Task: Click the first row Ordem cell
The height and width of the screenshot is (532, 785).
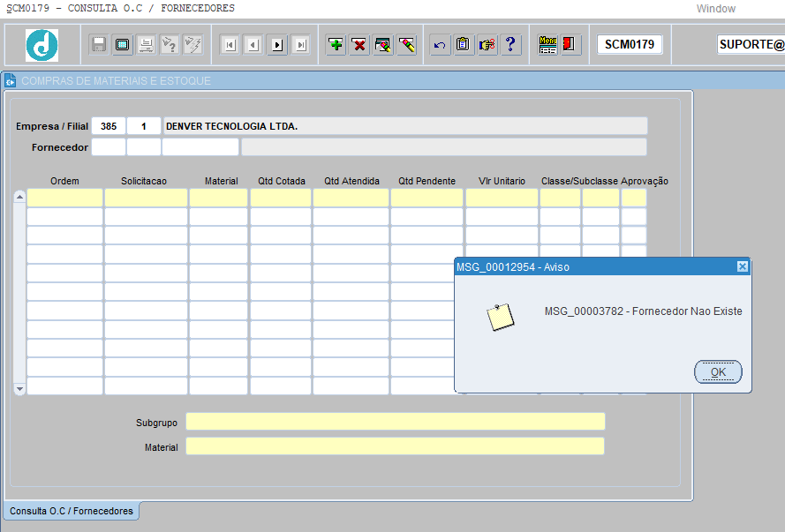Action: [64, 198]
